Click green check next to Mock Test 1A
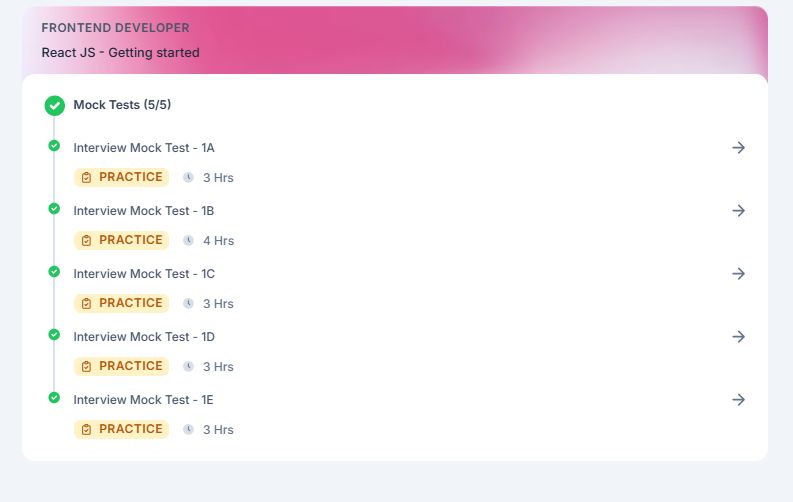 click(54, 146)
